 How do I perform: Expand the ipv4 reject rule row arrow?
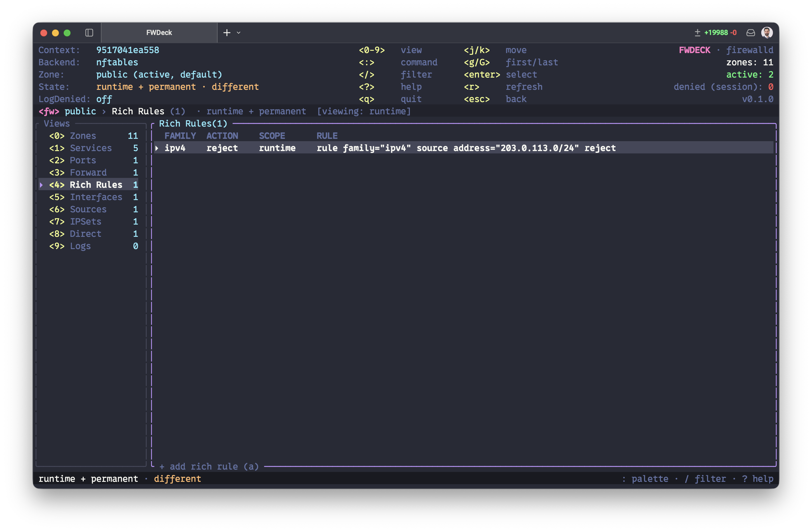[157, 148]
